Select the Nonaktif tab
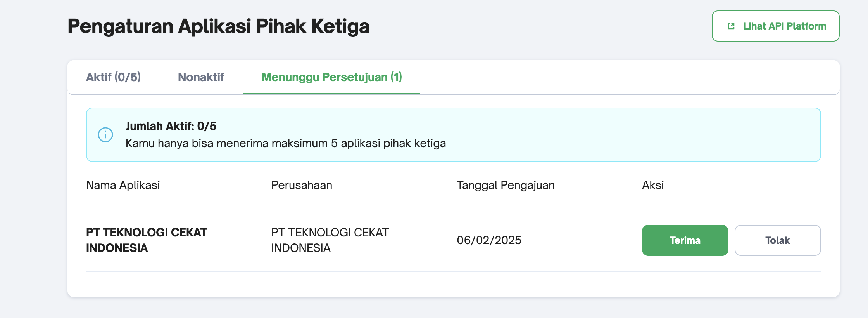The height and width of the screenshot is (318, 868). [x=201, y=77]
